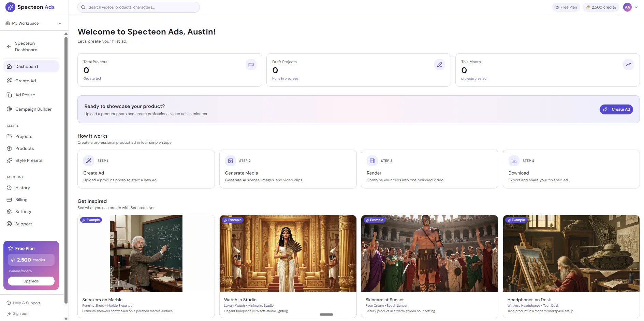Click the Get started link
The image size is (644, 321).
coord(92,79)
